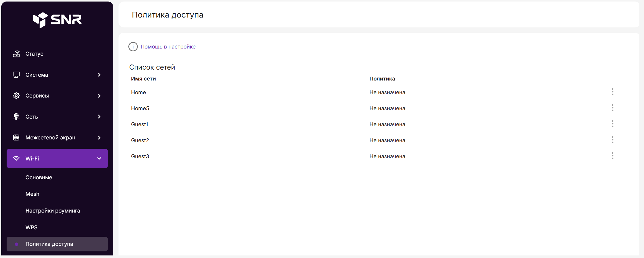The height and width of the screenshot is (258, 644).
Task: Collapse the Wi-Fi section chevron
Action: click(x=99, y=158)
